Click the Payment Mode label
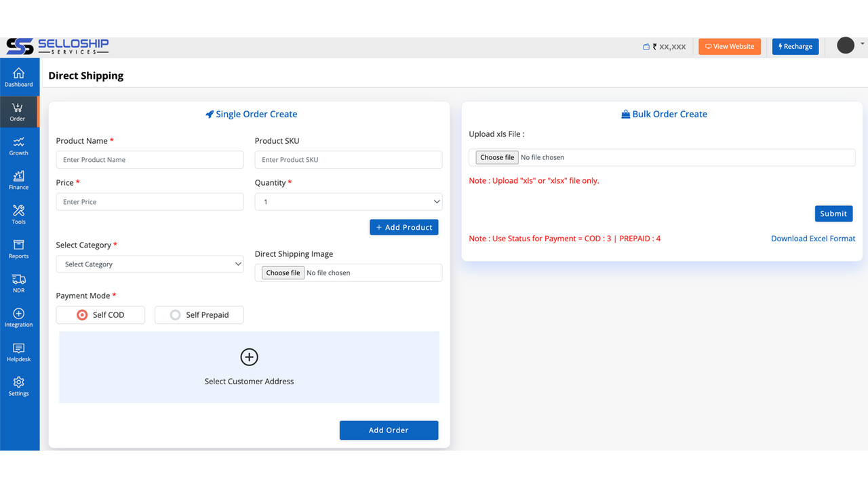Screen dimensions: 868x488 click(86, 296)
